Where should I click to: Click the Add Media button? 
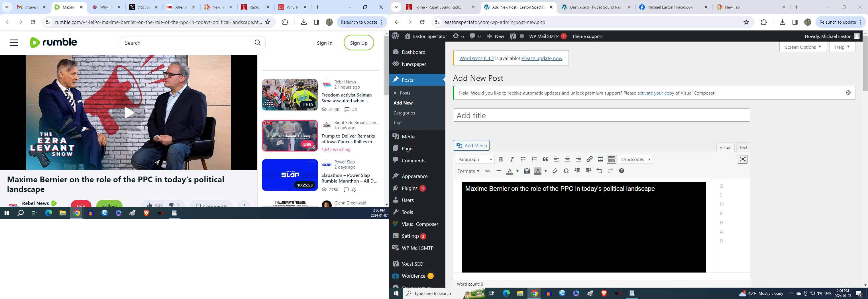[471, 146]
